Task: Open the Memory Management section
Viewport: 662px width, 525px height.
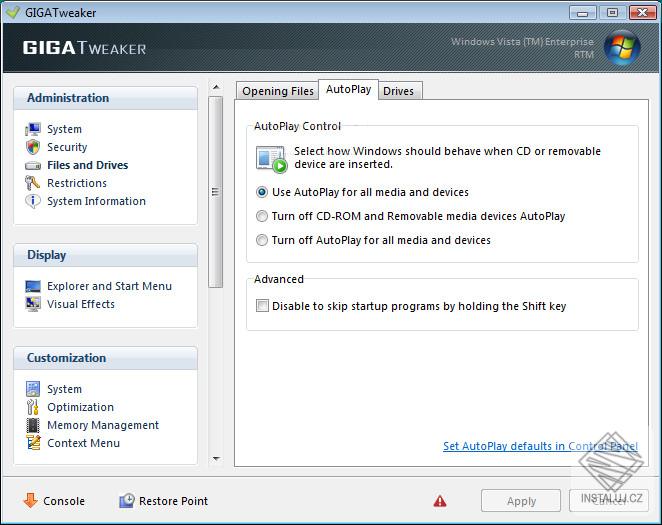Action: click(103, 425)
